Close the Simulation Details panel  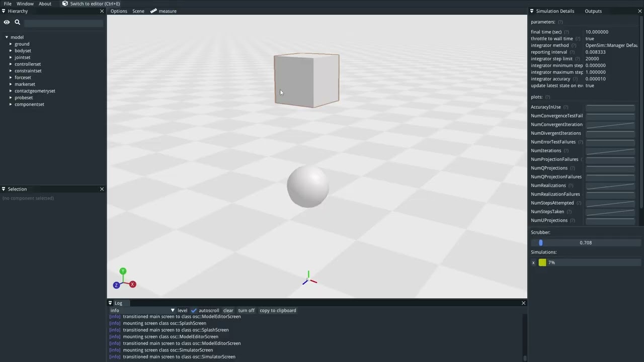[x=640, y=11]
